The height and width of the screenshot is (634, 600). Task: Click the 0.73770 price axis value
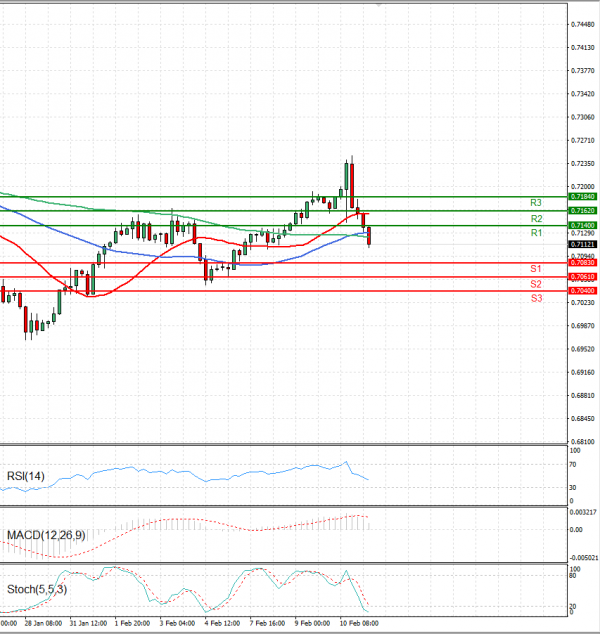(583, 71)
